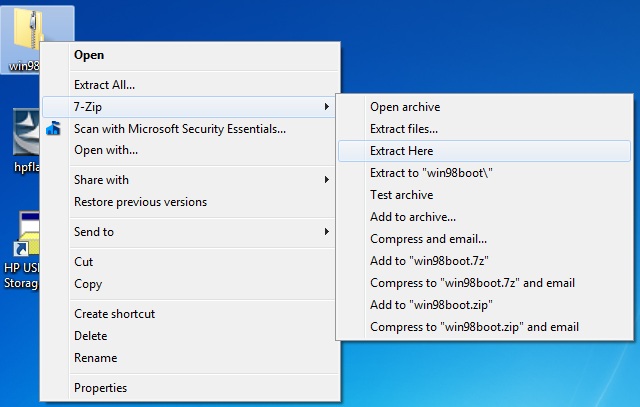
Task: Cut the selected file
Action: [x=191, y=262]
